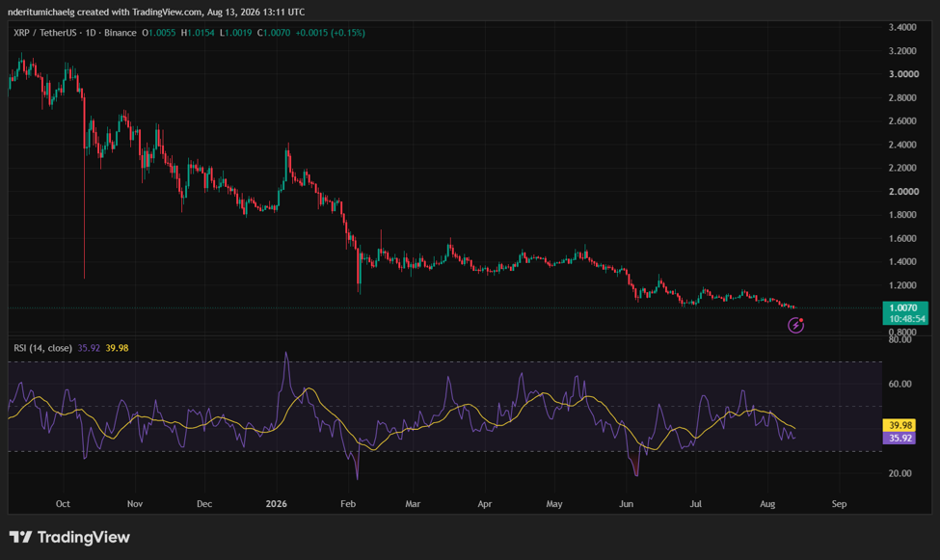The height and width of the screenshot is (560, 940).
Task: Click the RSI (14, close) indicator label
Action: [43, 348]
